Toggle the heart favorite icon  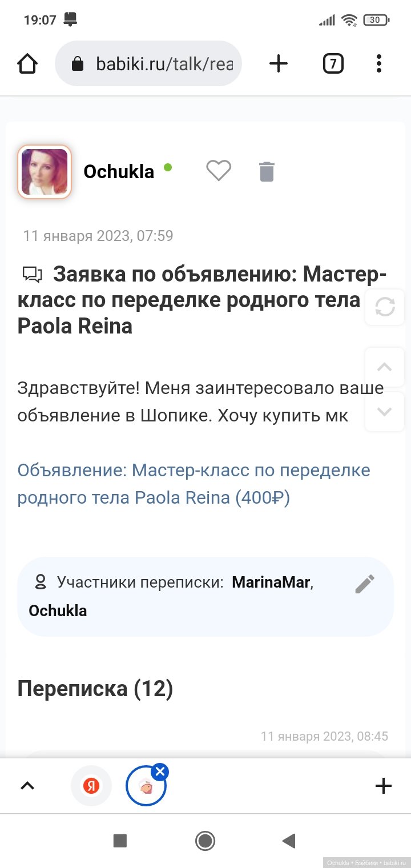point(219,171)
